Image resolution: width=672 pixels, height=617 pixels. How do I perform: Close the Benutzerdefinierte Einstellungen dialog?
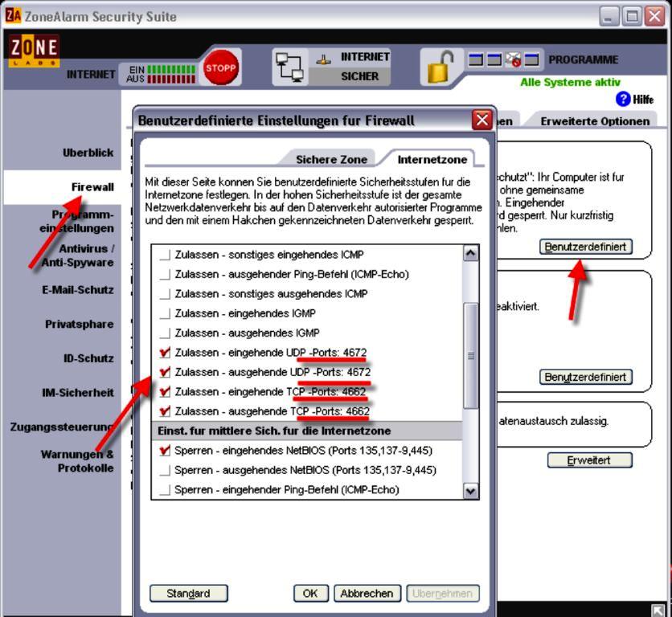tap(481, 120)
